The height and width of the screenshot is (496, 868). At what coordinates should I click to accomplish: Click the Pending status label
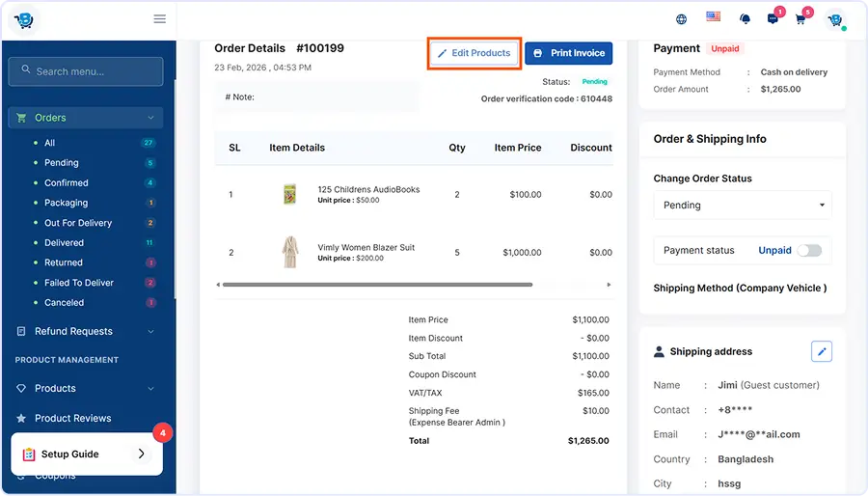click(594, 81)
